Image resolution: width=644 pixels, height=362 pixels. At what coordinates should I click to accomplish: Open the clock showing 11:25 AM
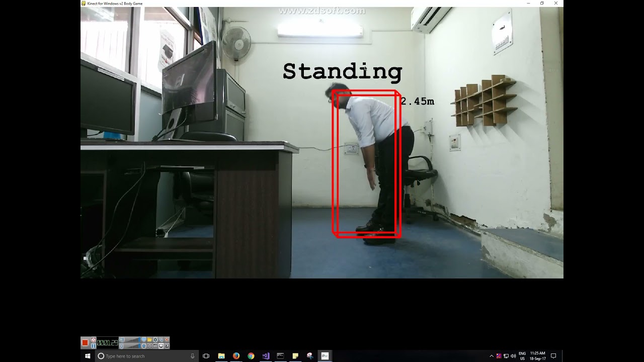pos(537,356)
